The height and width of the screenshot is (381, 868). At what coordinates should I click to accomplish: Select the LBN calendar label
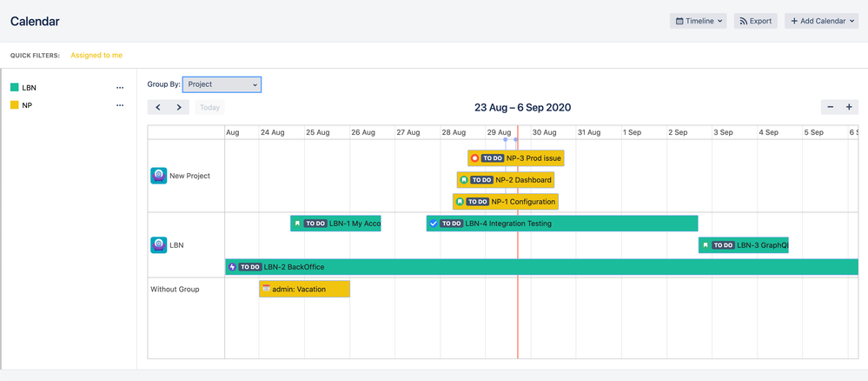pos(30,88)
